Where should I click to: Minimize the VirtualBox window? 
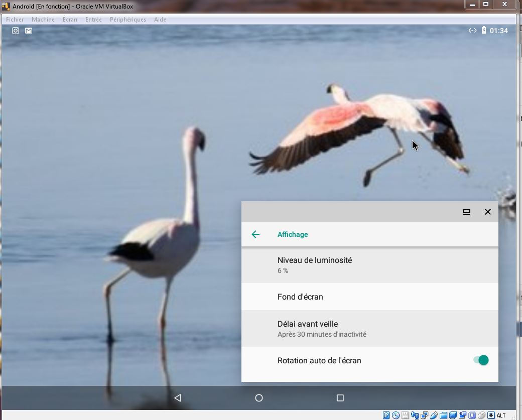(472, 5)
